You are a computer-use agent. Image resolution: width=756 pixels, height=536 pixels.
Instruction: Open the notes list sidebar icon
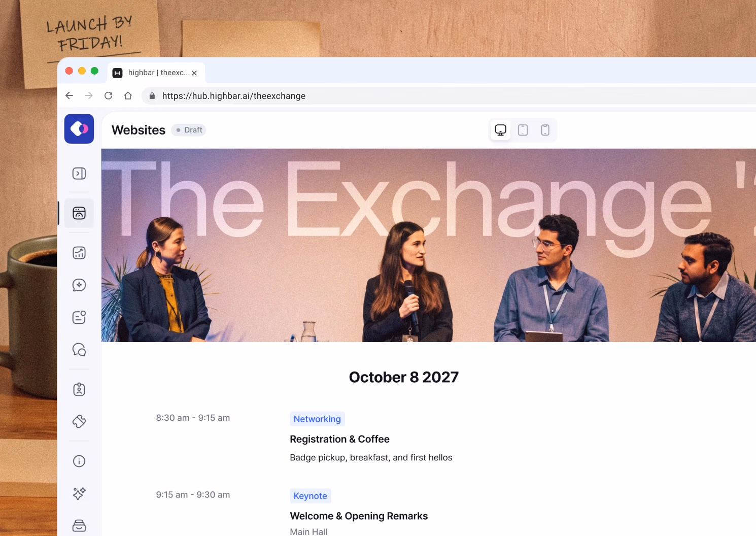[79, 317]
